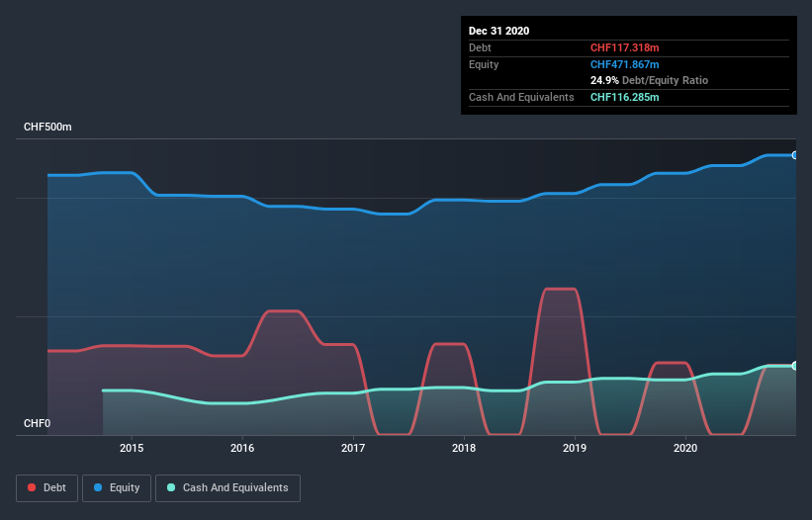This screenshot has height=520, width=812.
Task: Click the Equity row label in tooltip
Action: tap(484, 64)
